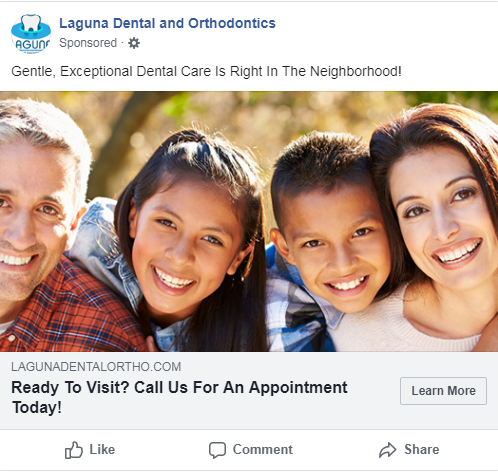Click the word Today! in the headline

pos(37,407)
